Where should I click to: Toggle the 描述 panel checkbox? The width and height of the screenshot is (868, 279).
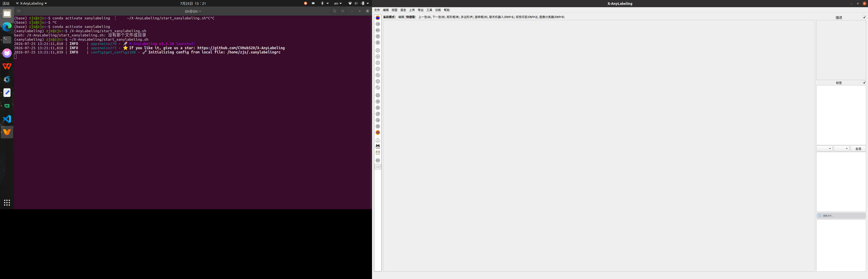864,17
